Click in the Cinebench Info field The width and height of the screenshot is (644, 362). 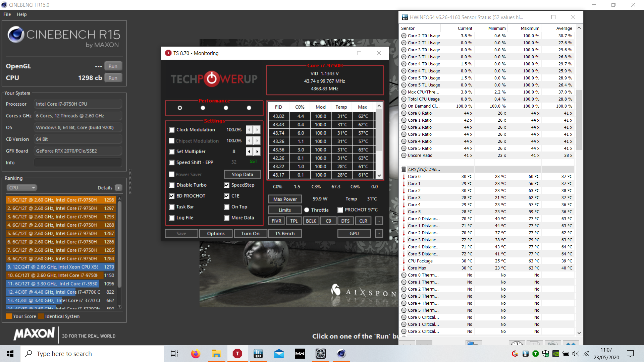coord(78,163)
